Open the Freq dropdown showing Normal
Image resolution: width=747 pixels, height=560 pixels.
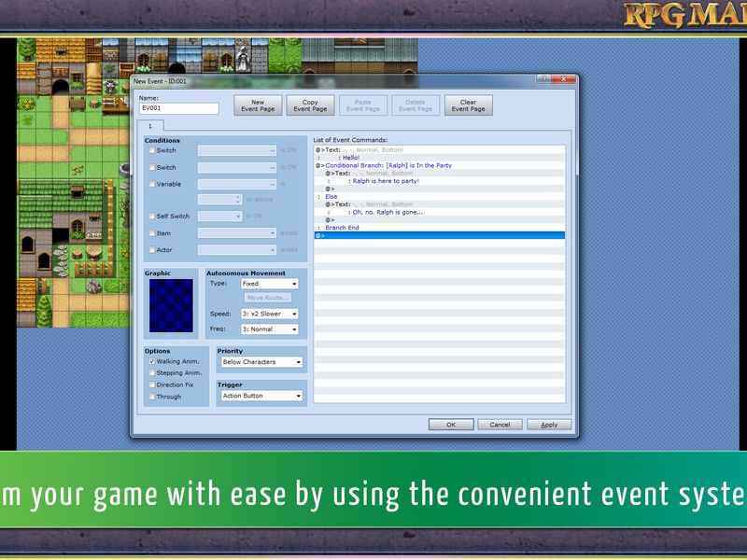[270, 329]
